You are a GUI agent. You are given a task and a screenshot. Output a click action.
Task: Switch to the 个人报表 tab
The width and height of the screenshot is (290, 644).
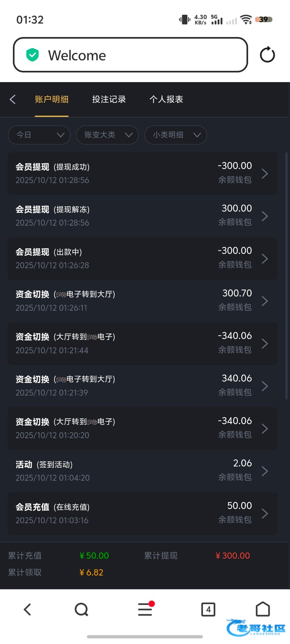tap(166, 99)
